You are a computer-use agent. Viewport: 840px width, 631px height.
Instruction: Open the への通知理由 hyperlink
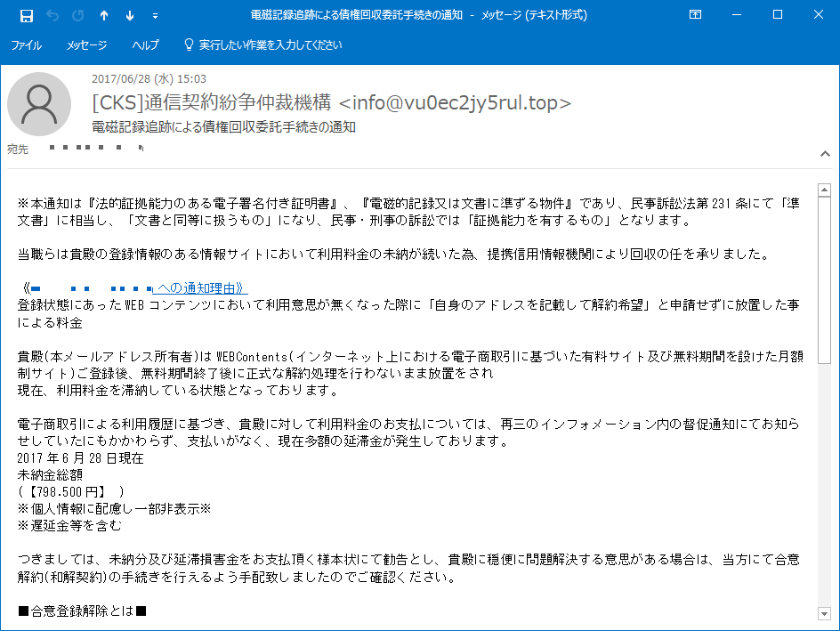coord(200,288)
